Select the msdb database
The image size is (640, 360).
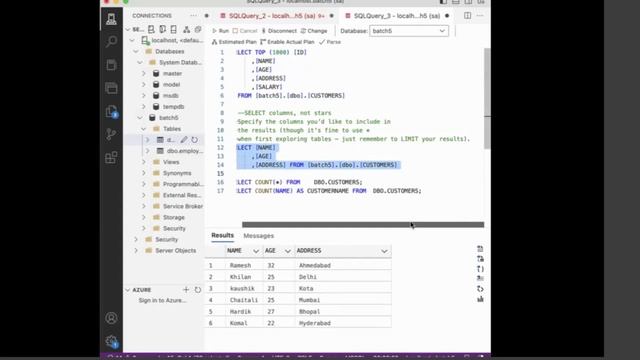(x=171, y=96)
